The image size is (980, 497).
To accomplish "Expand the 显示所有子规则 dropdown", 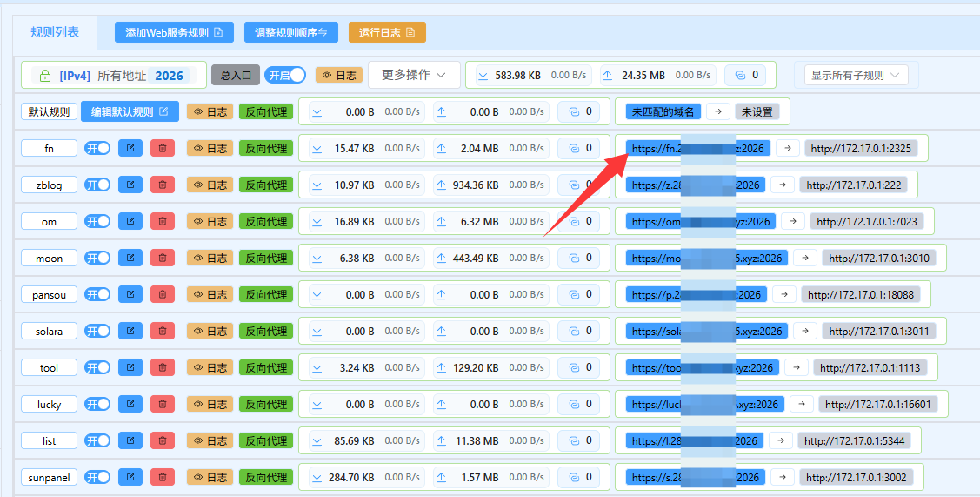I will click(857, 76).
